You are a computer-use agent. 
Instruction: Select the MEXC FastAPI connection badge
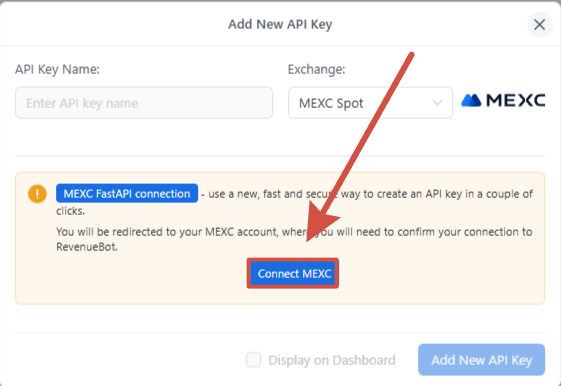point(127,194)
